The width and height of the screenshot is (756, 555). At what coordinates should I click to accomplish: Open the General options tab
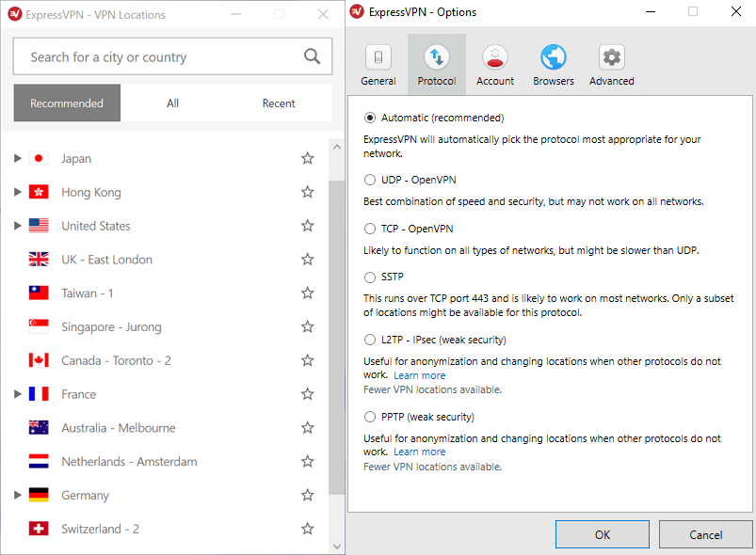click(378, 65)
